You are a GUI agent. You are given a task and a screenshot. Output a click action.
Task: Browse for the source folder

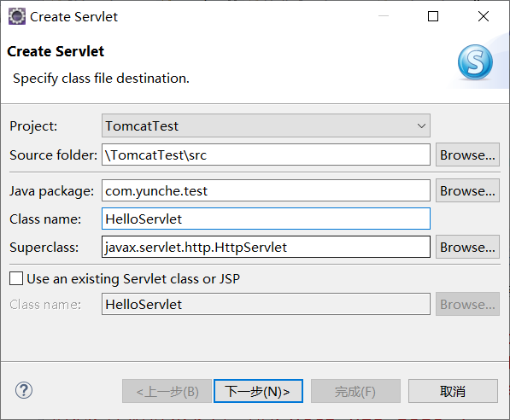pyautogui.click(x=467, y=155)
